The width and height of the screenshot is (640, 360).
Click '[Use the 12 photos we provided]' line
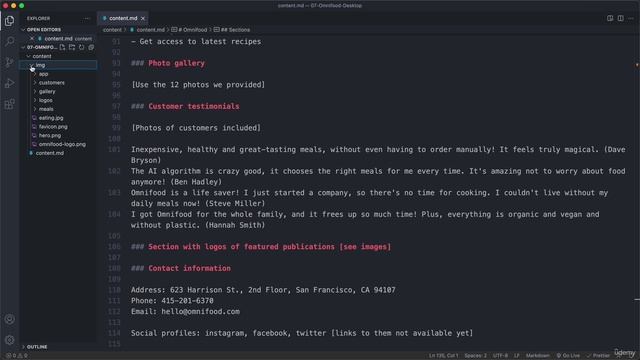pos(198,85)
